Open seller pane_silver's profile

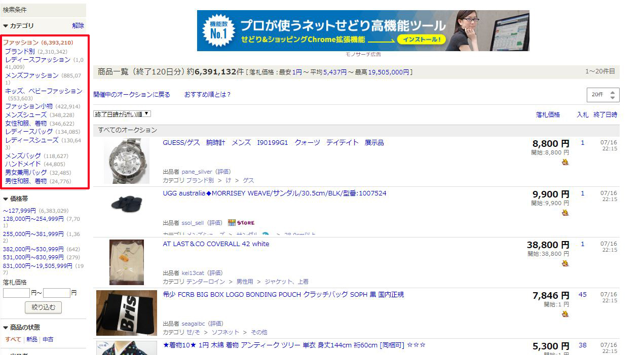click(197, 172)
